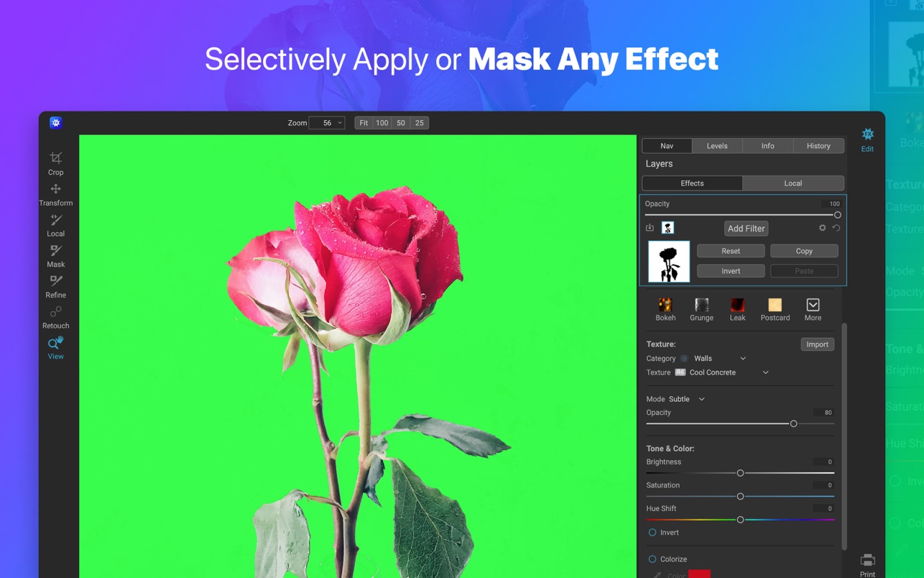Screen dimensions: 924x578
Task: Open the Mode Subtle dropdown
Action: [x=687, y=399]
